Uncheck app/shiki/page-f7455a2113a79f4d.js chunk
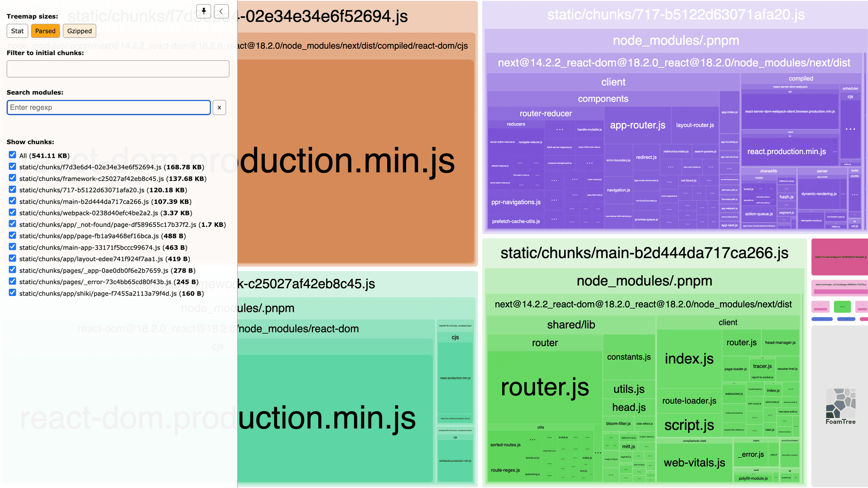This screenshot has height=488, width=868. point(13,293)
